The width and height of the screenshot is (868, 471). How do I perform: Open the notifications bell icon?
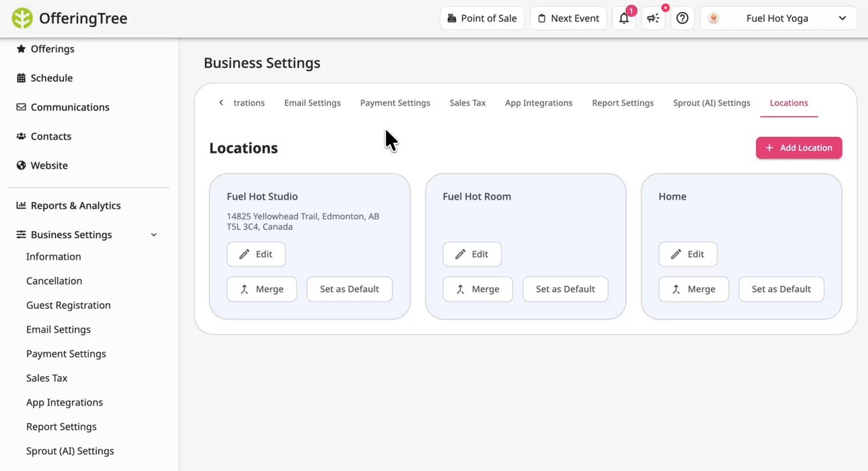click(x=624, y=18)
